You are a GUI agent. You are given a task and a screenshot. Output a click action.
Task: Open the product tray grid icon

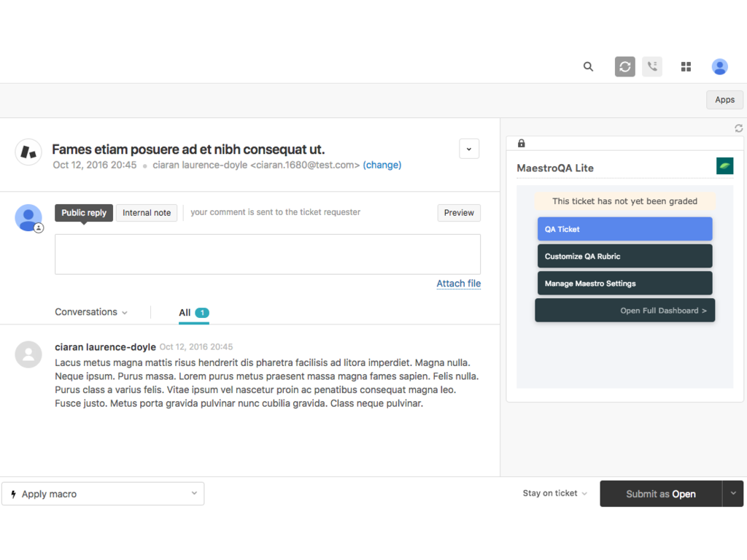(x=686, y=66)
